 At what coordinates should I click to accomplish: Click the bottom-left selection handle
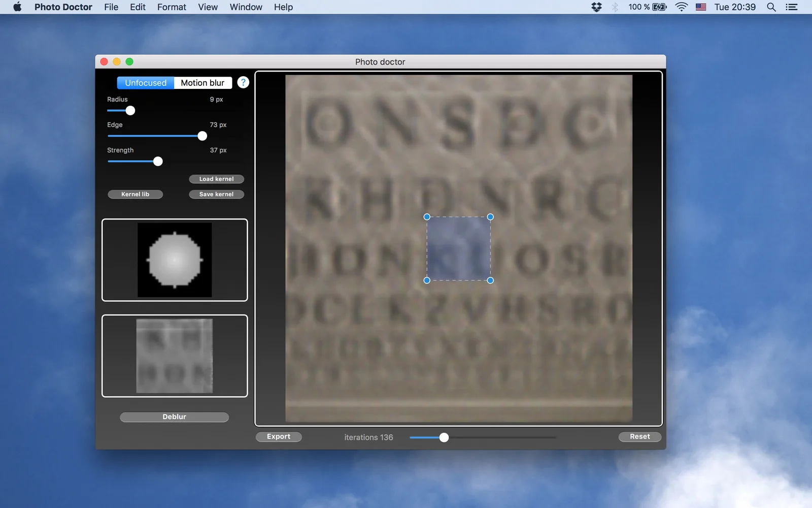(427, 280)
